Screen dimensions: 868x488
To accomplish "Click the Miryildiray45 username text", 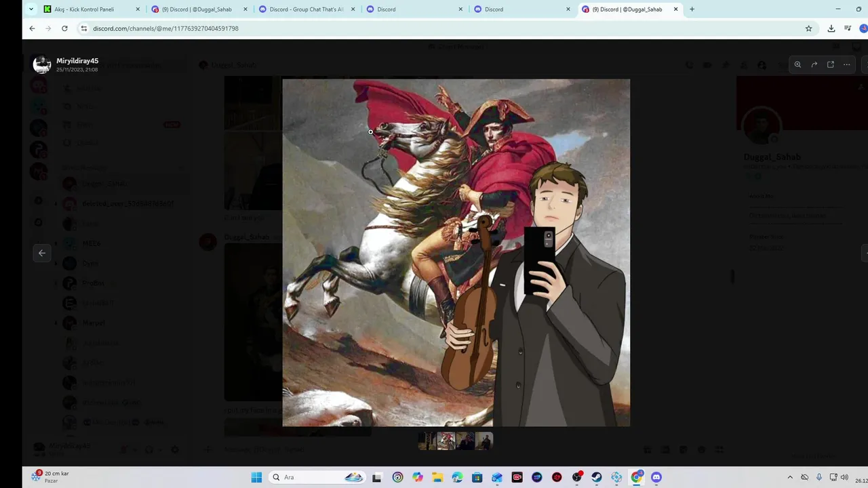I will point(77,61).
